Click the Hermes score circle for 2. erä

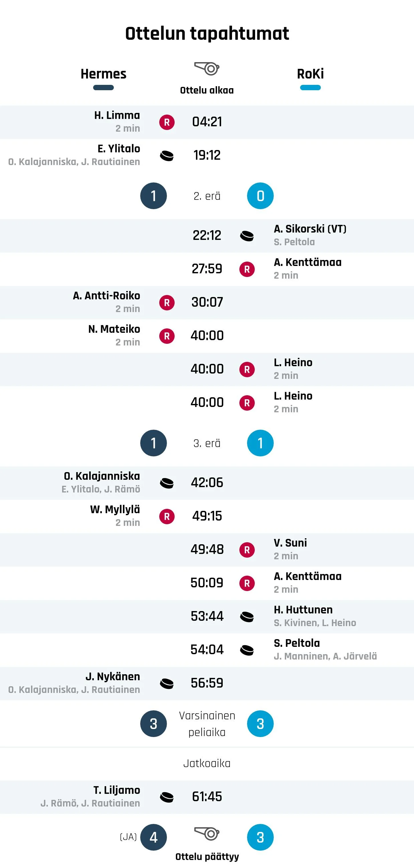pyautogui.click(x=154, y=196)
